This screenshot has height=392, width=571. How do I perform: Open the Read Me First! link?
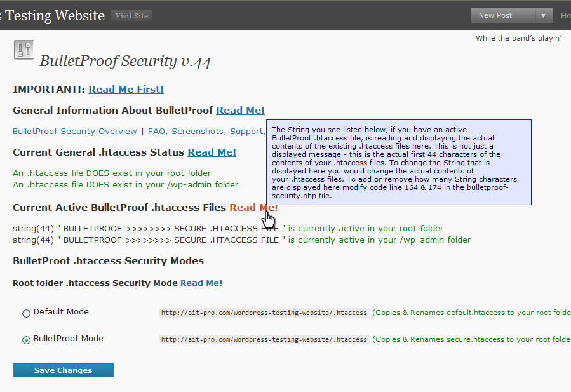[x=126, y=89]
